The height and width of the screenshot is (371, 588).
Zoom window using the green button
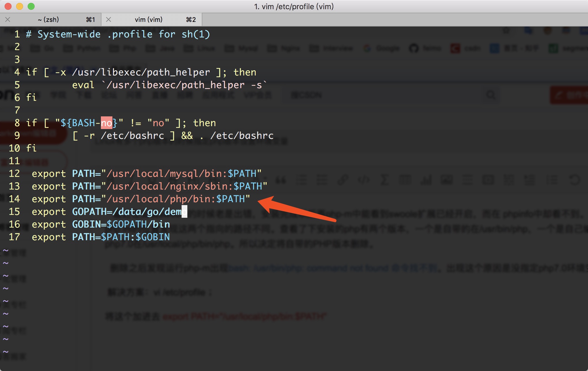tap(31, 6)
